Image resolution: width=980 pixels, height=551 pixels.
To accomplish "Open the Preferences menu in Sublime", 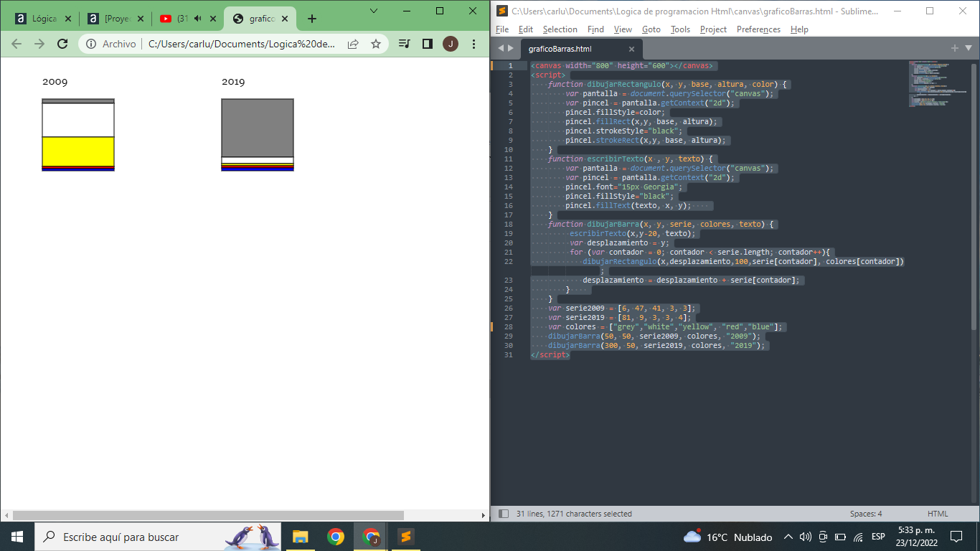I will coord(758,29).
